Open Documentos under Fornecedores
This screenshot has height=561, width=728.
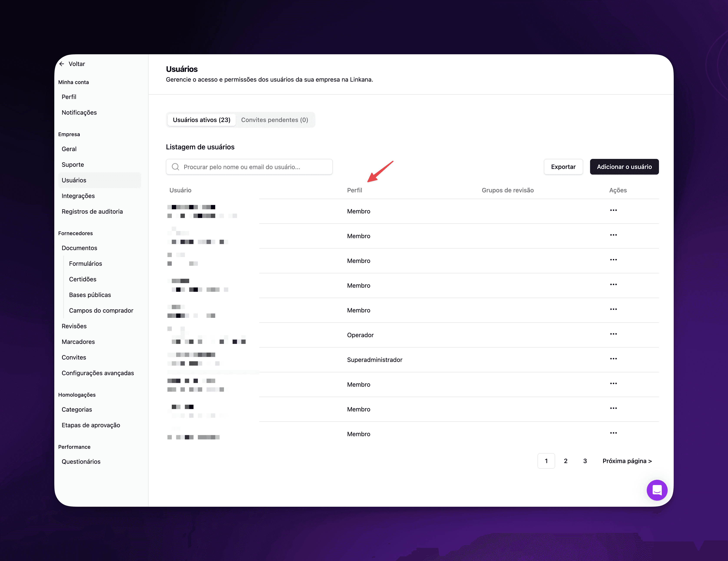click(x=79, y=248)
